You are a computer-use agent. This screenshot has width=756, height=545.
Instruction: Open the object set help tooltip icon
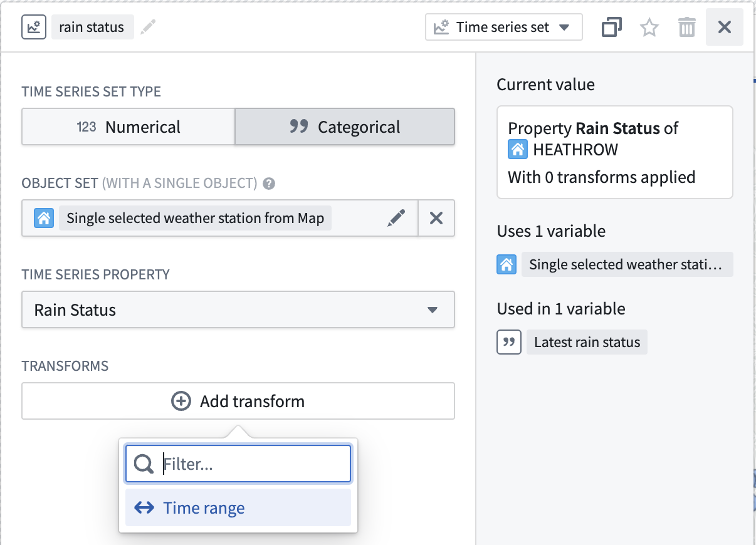click(x=270, y=184)
